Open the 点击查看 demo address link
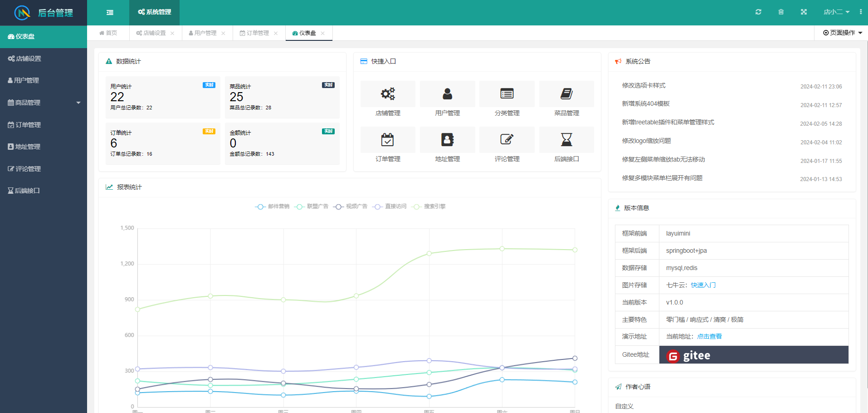The height and width of the screenshot is (413, 868). coord(709,336)
